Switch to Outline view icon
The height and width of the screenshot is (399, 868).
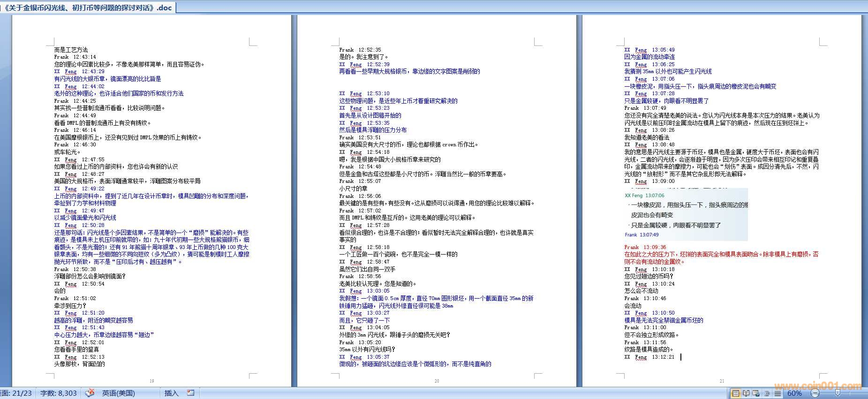(767, 393)
